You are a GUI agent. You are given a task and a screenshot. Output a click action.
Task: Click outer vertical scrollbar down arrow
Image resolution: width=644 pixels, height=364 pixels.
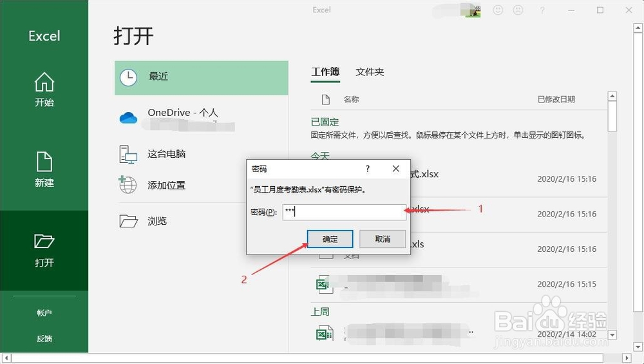(x=638, y=347)
